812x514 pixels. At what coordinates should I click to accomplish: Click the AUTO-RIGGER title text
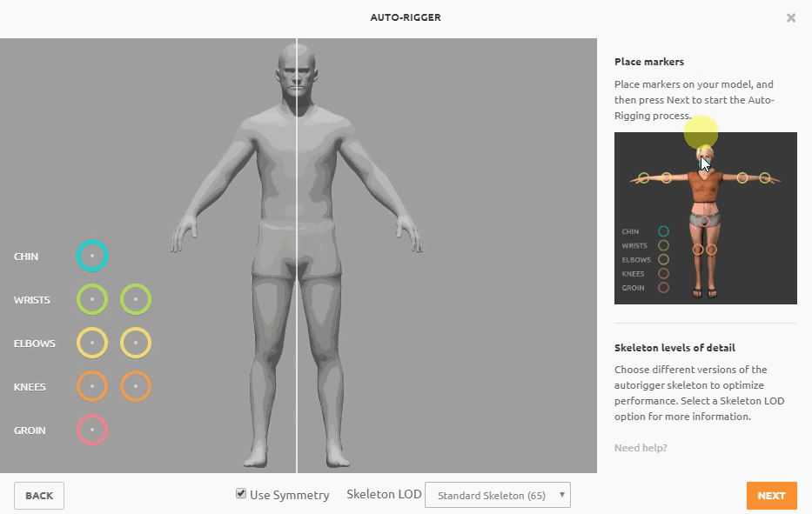point(406,17)
